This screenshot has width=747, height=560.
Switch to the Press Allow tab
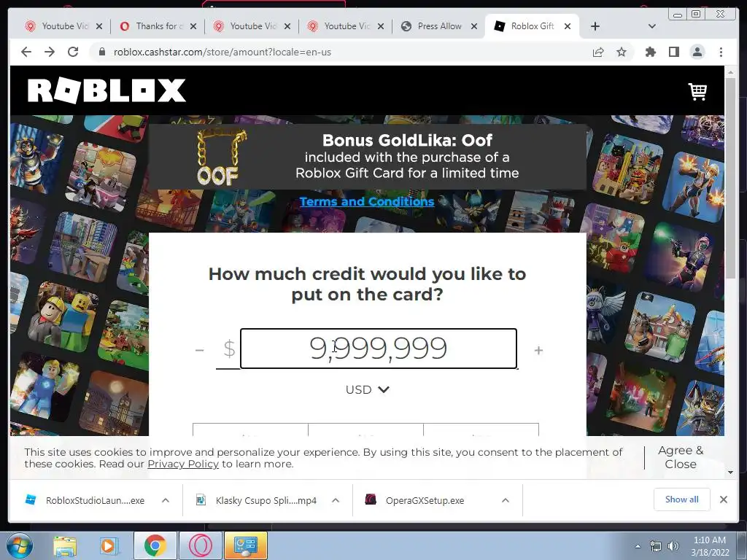pyautogui.click(x=439, y=26)
